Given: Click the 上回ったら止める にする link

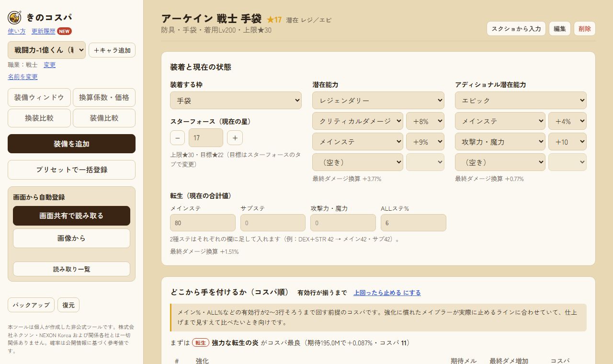Looking at the screenshot, I should pyautogui.click(x=387, y=293).
